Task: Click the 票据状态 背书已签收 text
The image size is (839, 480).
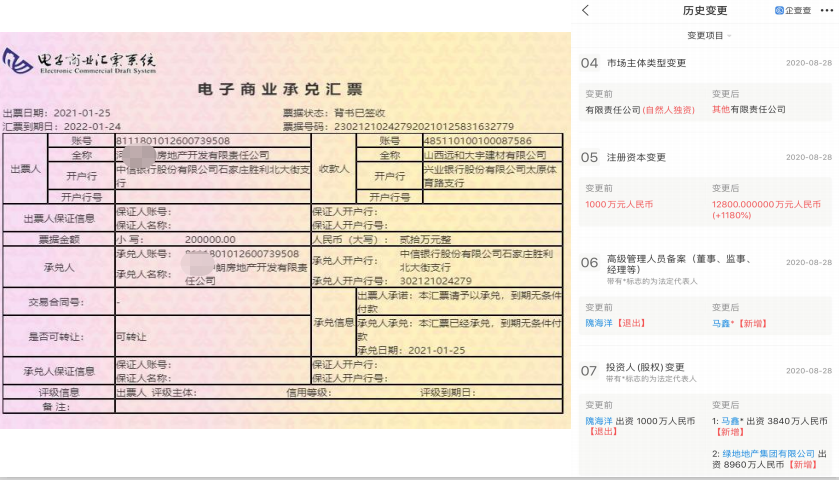Action: click(x=334, y=113)
